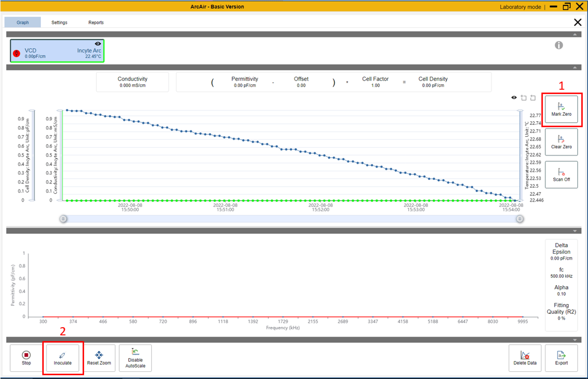The height and width of the screenshot is (379, 588).
Task: Click the red sensor status icon on VCD card
Action: 17,53
